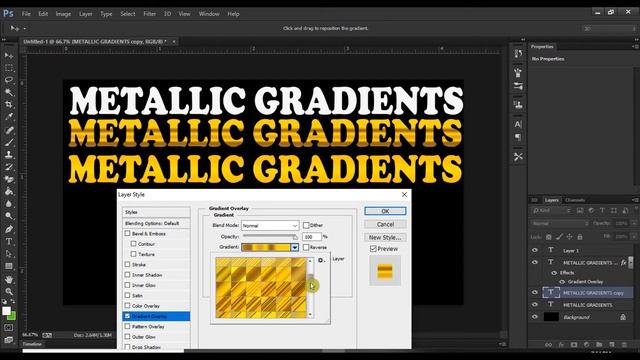The width and height of the screenshot is (640, 360).
Task: Toggle Quick Mask mode icon
Action: click(x=9, y=327)
